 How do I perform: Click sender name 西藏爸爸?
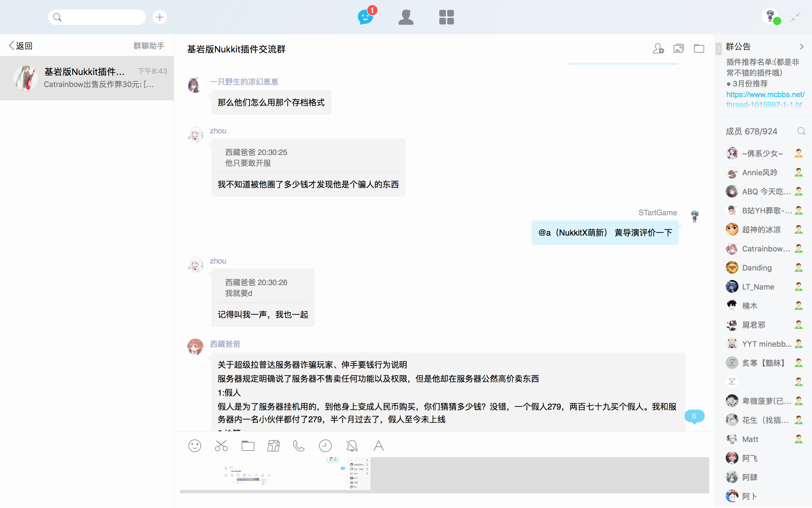coord(225,344)
